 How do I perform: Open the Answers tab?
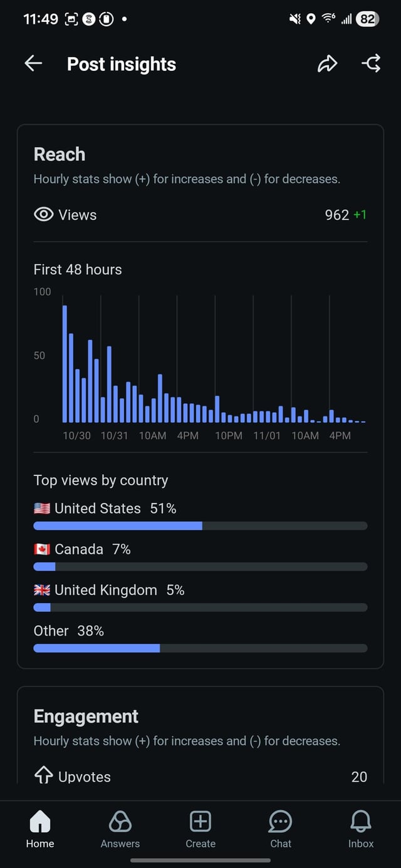click(x=120, y=828)
